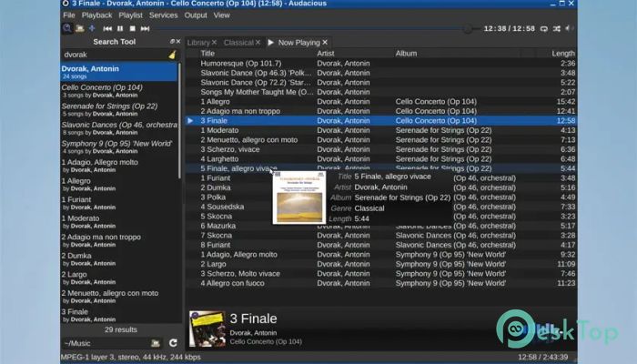Clear the search field with broom icon
This screenshot has height=364, width=637.
[x=172, y=55]
